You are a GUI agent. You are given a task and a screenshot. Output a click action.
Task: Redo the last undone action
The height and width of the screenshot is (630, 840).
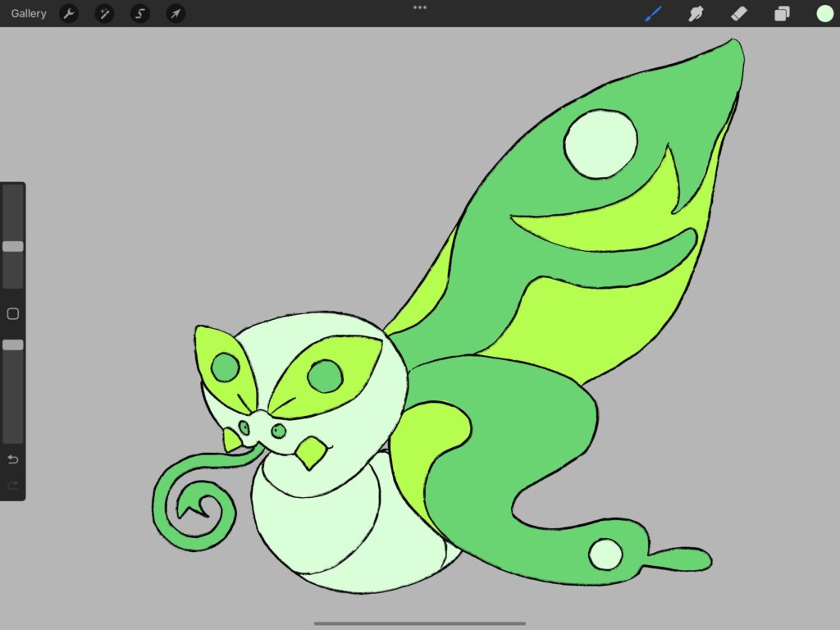tap(13, 486)
